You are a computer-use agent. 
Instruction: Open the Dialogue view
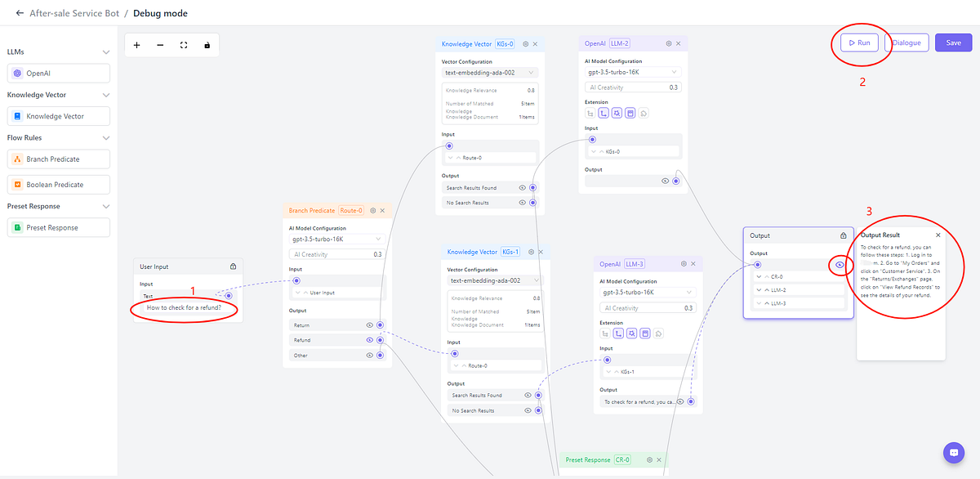pos(906,43)
